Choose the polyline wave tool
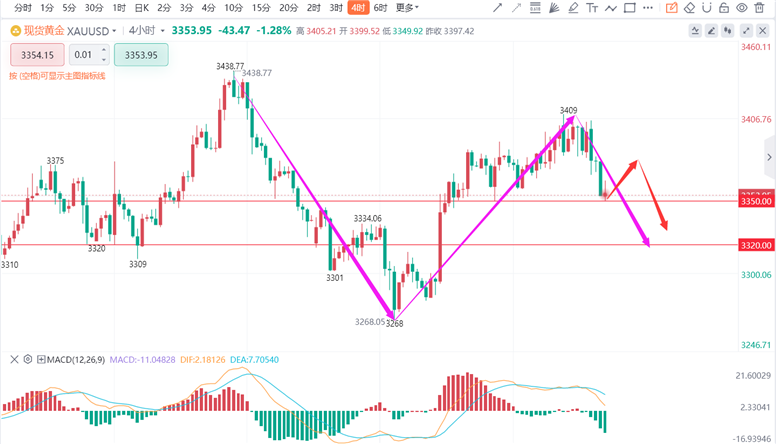 (610, 8)
